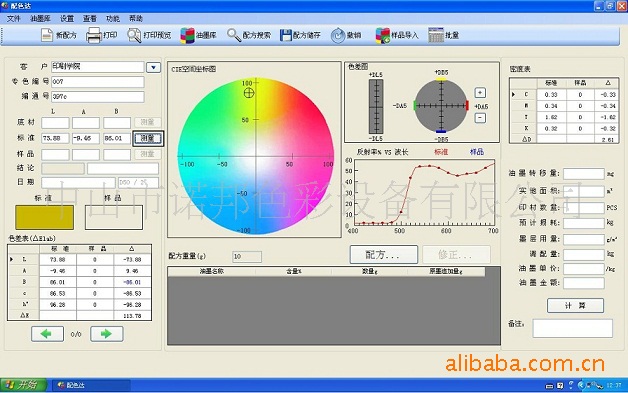The height and width of the screenshot is (393, 628).
Task: Open the 设置 settings menu
Action: click(x=66, y=18)
